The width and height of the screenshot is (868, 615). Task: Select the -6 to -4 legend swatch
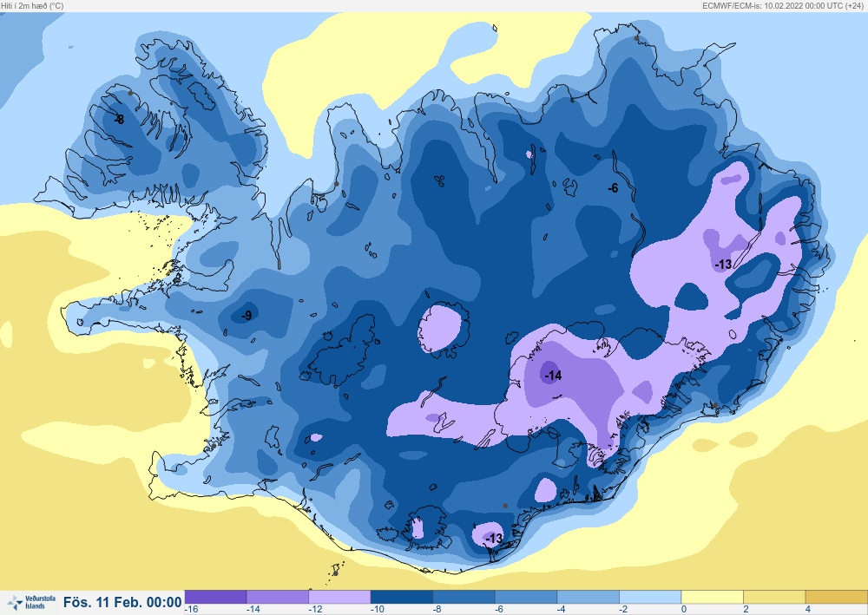click(526, 597)
